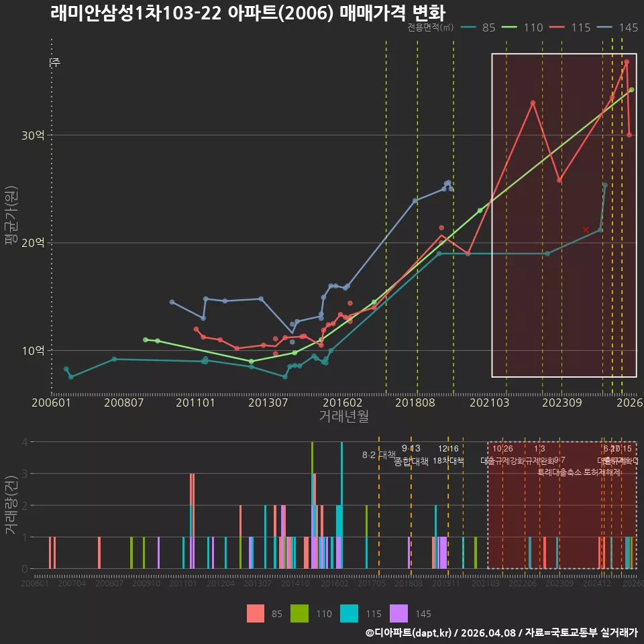The image size is (644, 644).
Task: Click the 12·16 18차대책 policy annotation
Action: coord(448,455)
